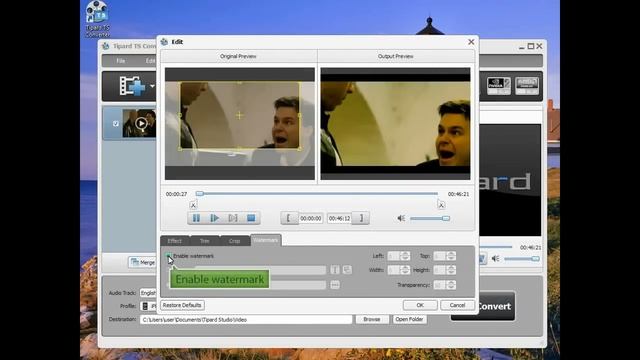Cancel the Edit dialog

pyautogui.click(x=457, y=305)
